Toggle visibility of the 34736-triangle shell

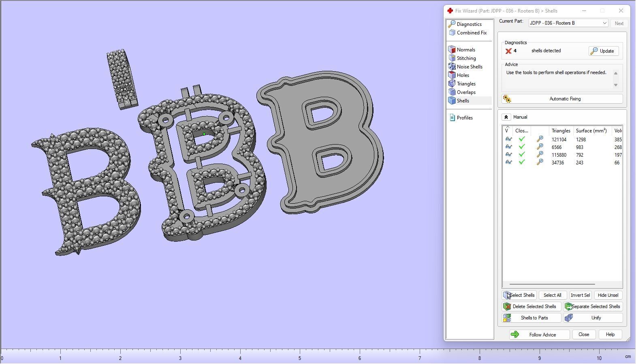tap(508, 162)
